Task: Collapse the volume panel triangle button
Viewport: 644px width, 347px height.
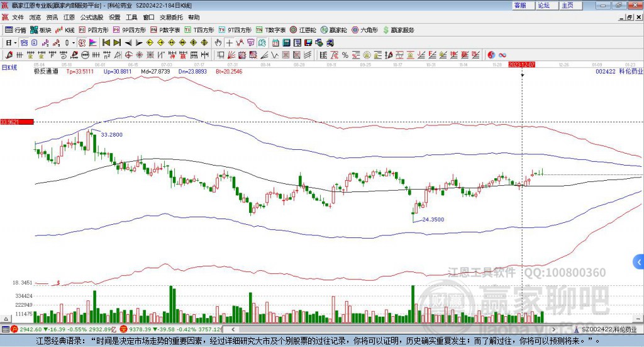Action: click(x=6, y=319)
